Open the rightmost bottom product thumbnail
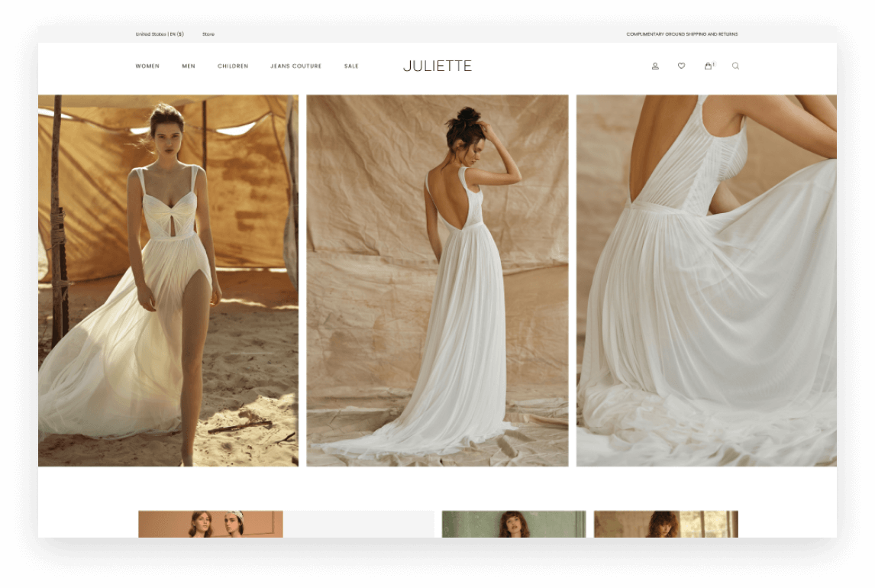 [666, 524]
